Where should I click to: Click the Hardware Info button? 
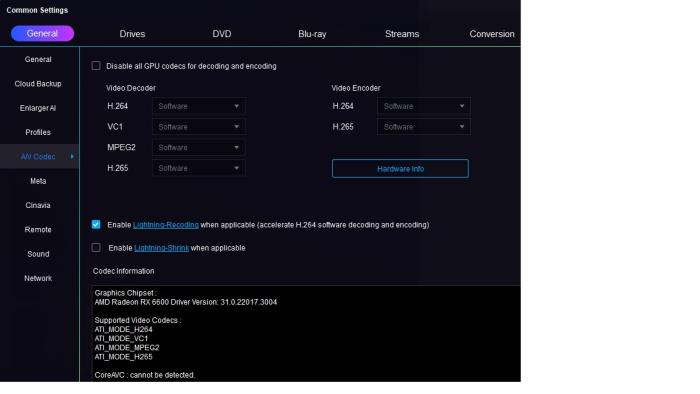pyautogui.click(x=400, y=169)
